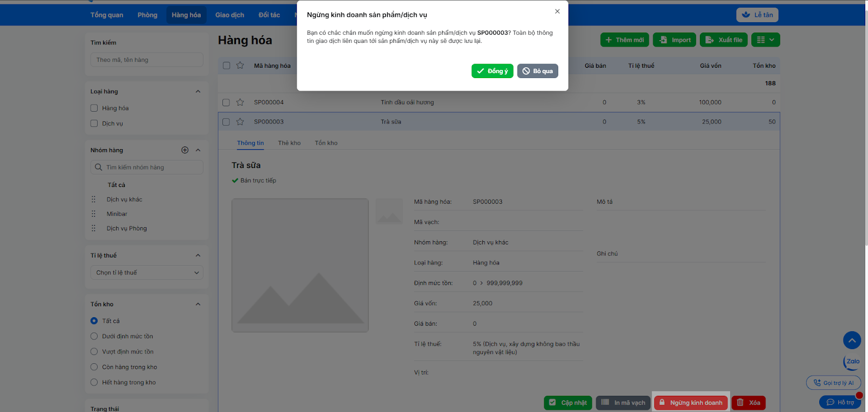
Task: Click the scroll-to-top arrow button
Action: pyautogui.click(x=852, y=340)
